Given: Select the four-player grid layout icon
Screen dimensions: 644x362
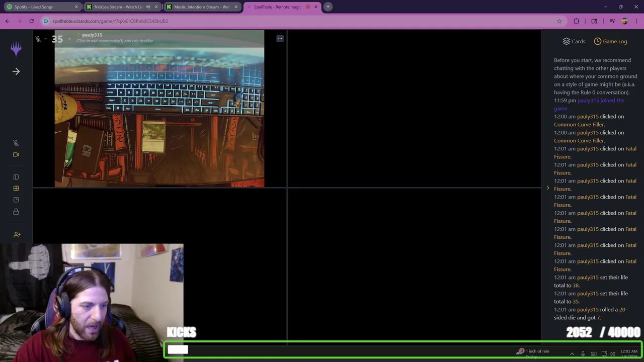Looking at the screenshot, I should pos(16,189).
